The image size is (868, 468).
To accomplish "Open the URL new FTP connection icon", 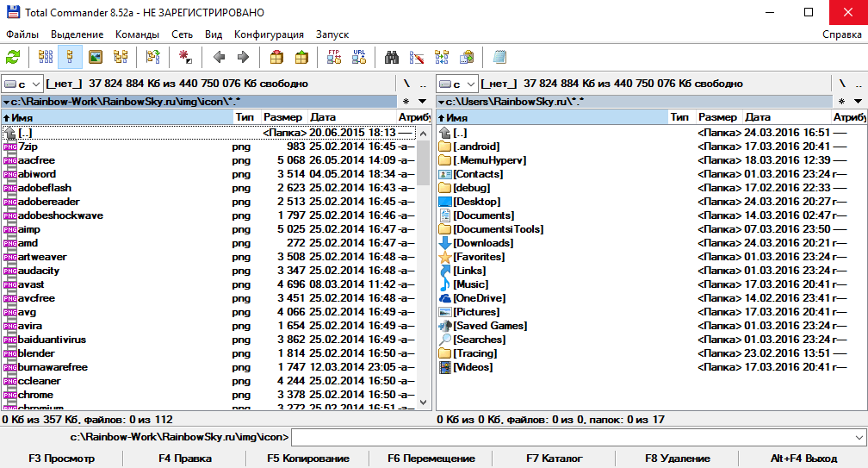I will (x=359, y=57).
